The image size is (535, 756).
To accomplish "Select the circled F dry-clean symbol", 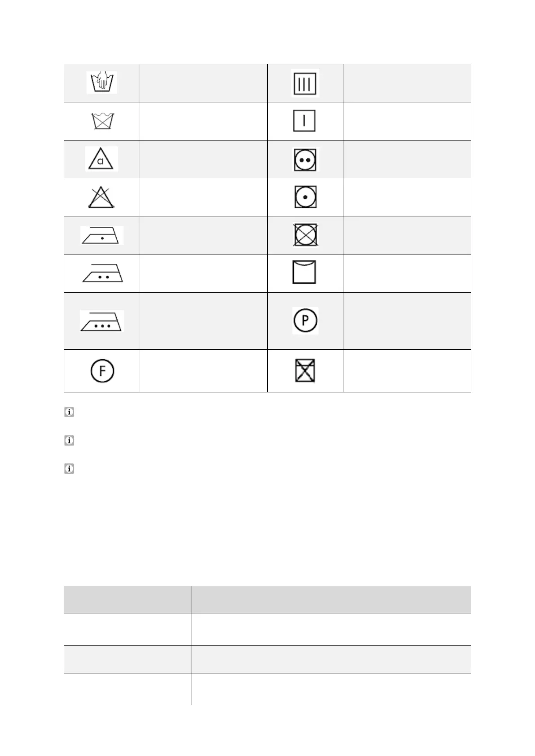I will [x=102, y=371].
